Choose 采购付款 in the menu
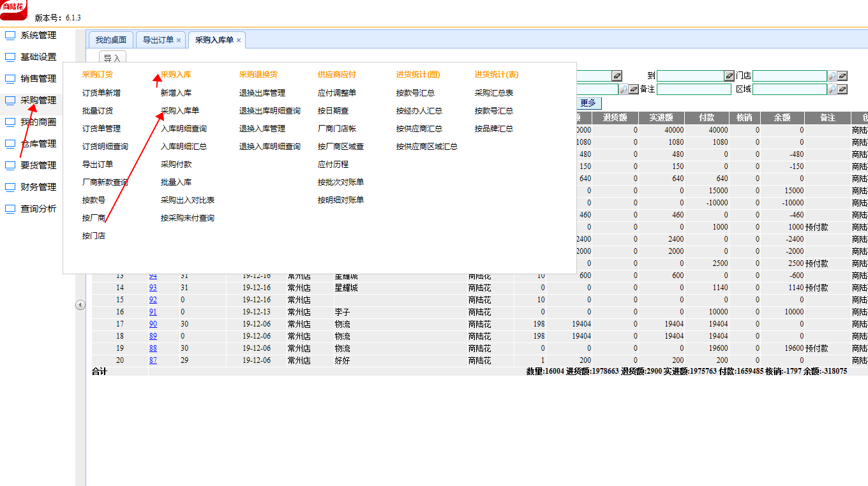The width and height of the screenshot is (868, 486). (176, 165)
